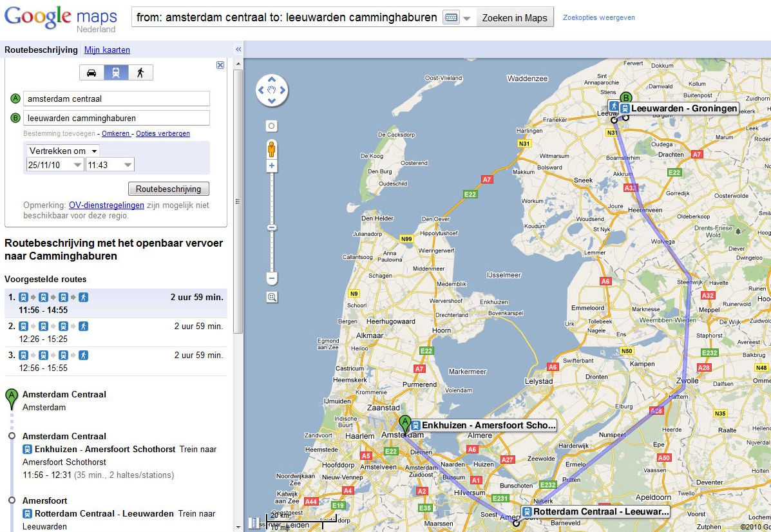This screenshot has width=771, height=532.
Task: Select suggested route 1 departing 11:56
Action: [116, 303]
